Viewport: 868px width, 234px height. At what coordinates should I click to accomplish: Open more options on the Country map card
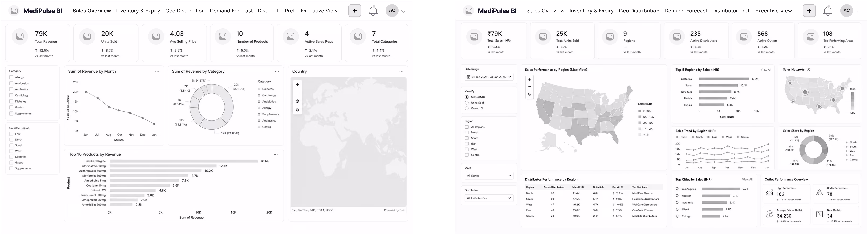pos(401,72)
